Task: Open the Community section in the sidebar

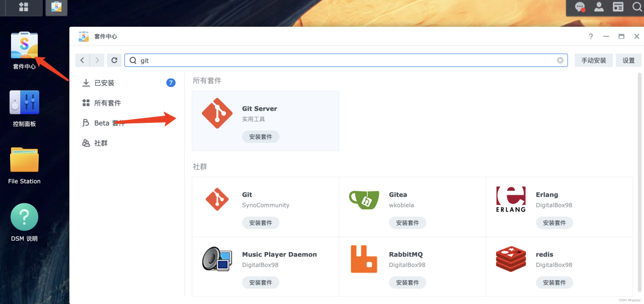Action: tap(101, 143)
